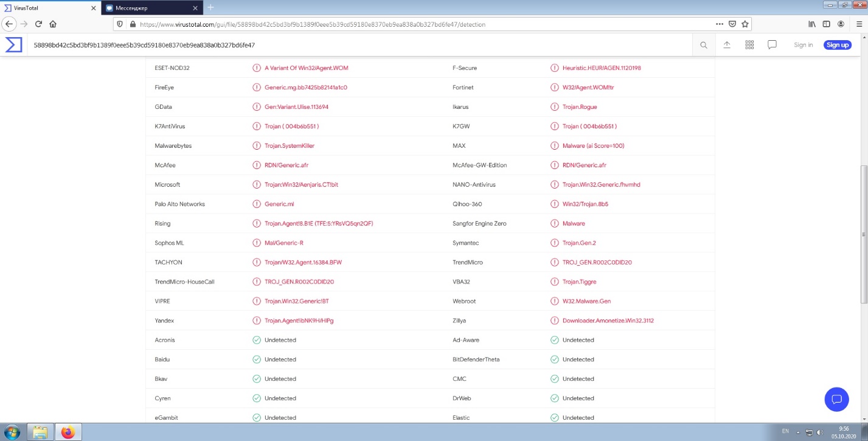
Task: Click the site lock icon
Action: [133, 24]
